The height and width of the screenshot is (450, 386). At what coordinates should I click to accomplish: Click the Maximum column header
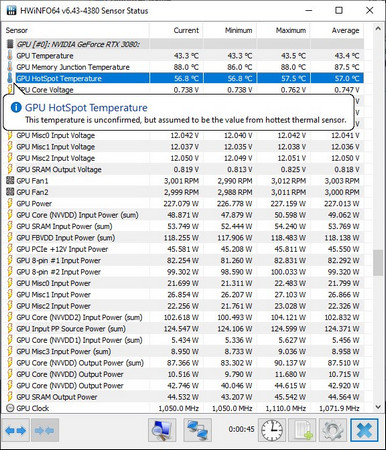[x=283, y=30]
